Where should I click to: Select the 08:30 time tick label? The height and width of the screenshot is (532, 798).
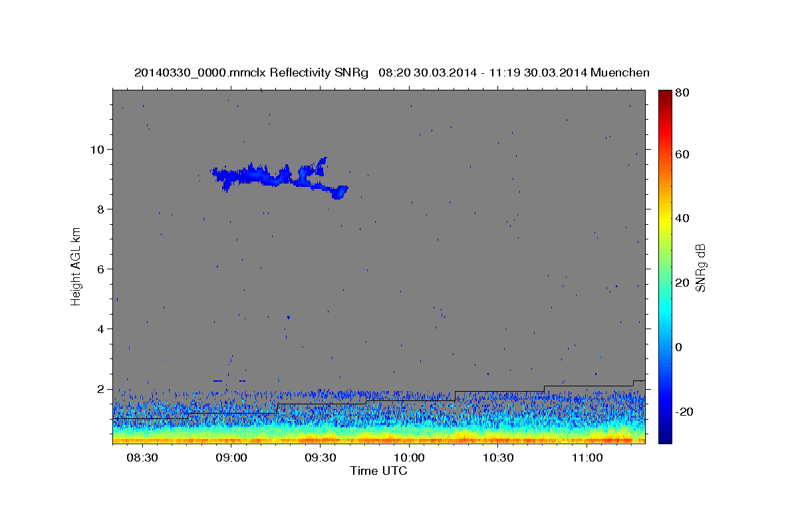[x=142, y=458]
